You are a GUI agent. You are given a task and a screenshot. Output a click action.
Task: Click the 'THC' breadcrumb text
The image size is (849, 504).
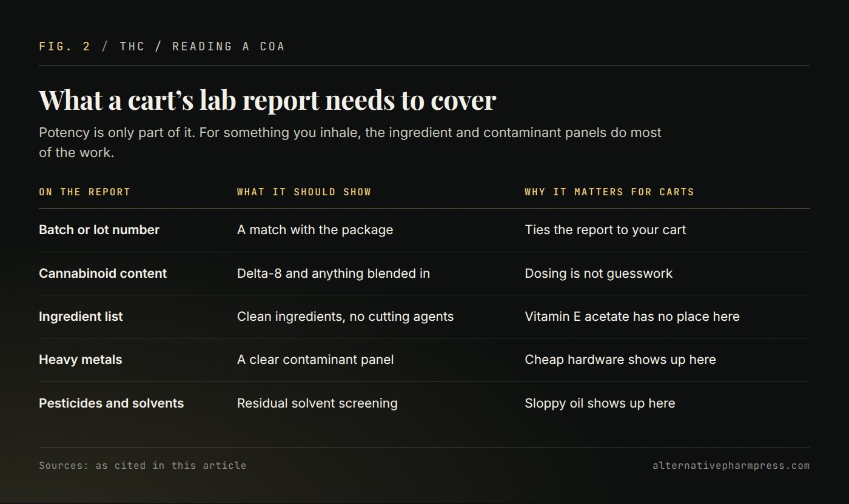pyautogui.click(x=132, y=47)
